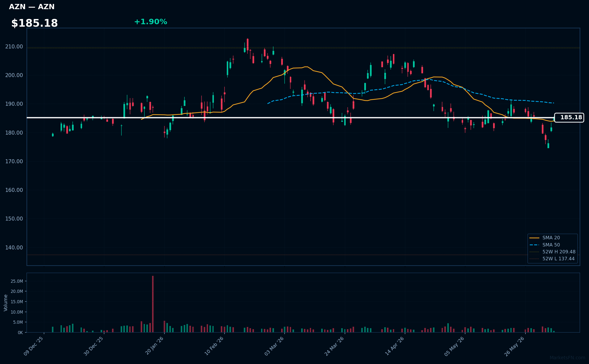Click the 10.0M volume axis label
Image resolution: width=589 pixels, height=364 pixels.
pos(17,312)
